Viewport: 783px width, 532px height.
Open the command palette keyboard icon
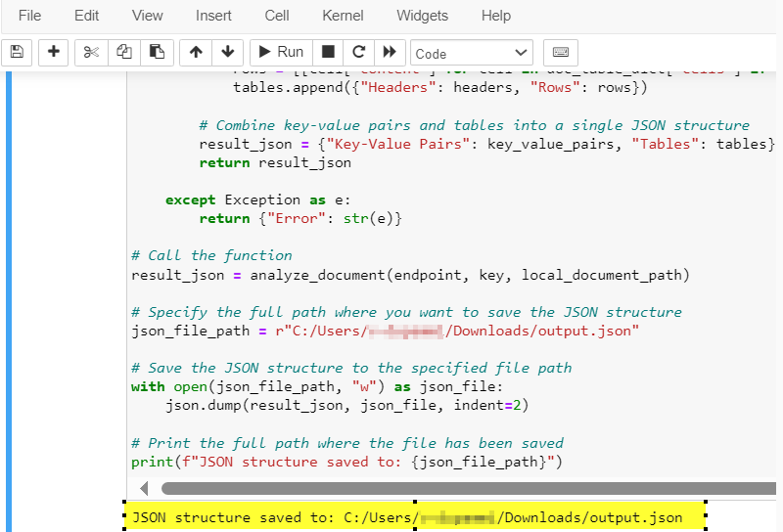[x=560, y=53]
